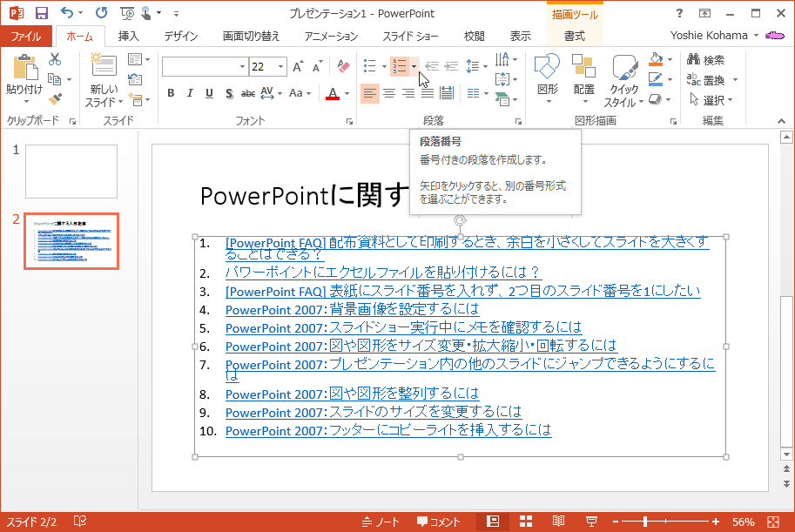The height and width of the screenshot is (532, 795).
Task: Switch to the デザイン tab
Action: pyautogui.click(x=180, y=36)
